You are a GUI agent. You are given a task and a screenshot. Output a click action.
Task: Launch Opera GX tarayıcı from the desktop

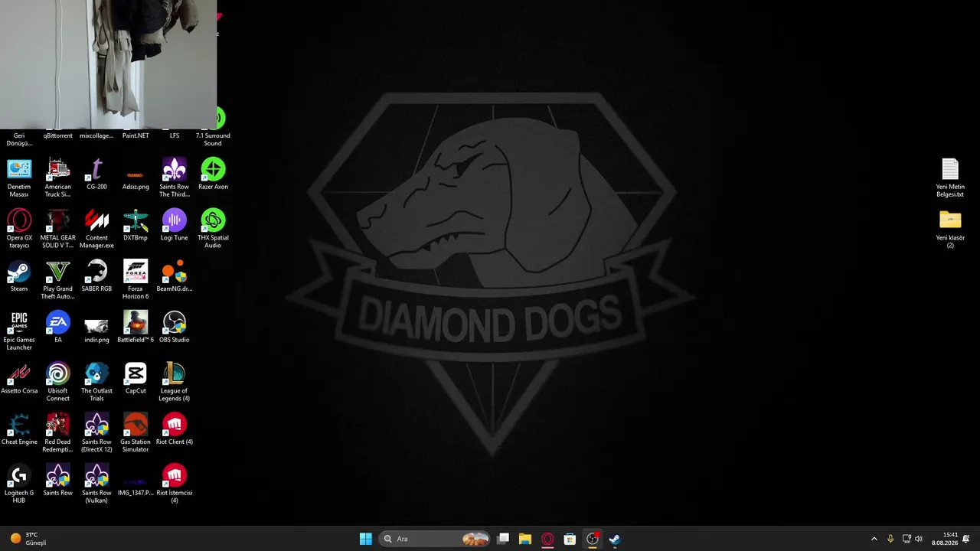(19, 229)
